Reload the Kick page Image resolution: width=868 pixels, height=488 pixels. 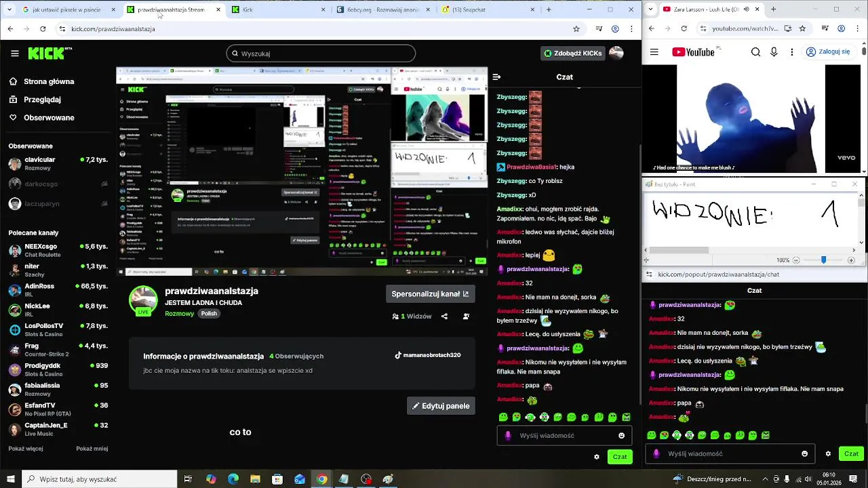[43, 29]
